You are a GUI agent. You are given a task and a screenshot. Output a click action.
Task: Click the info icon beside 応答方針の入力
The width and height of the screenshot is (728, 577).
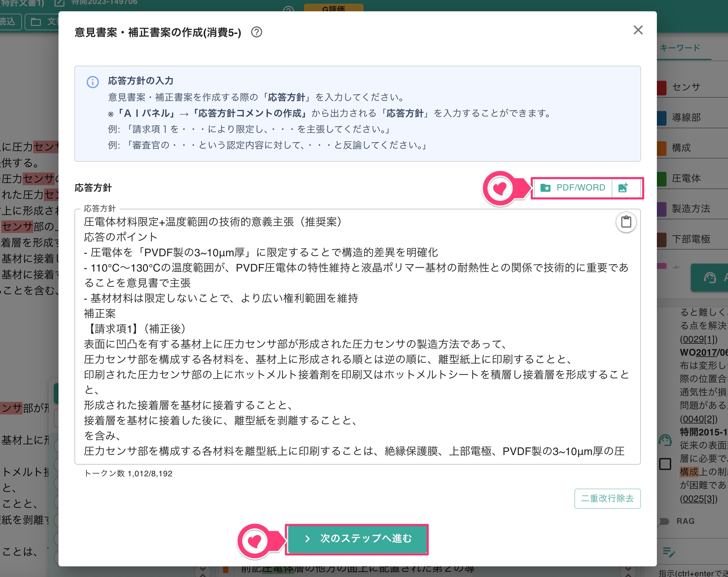tap(92, 82)
